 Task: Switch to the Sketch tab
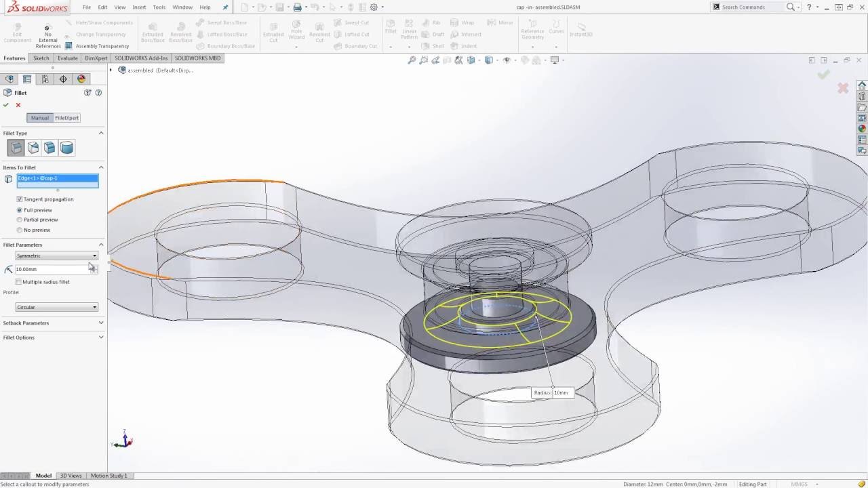41,58
